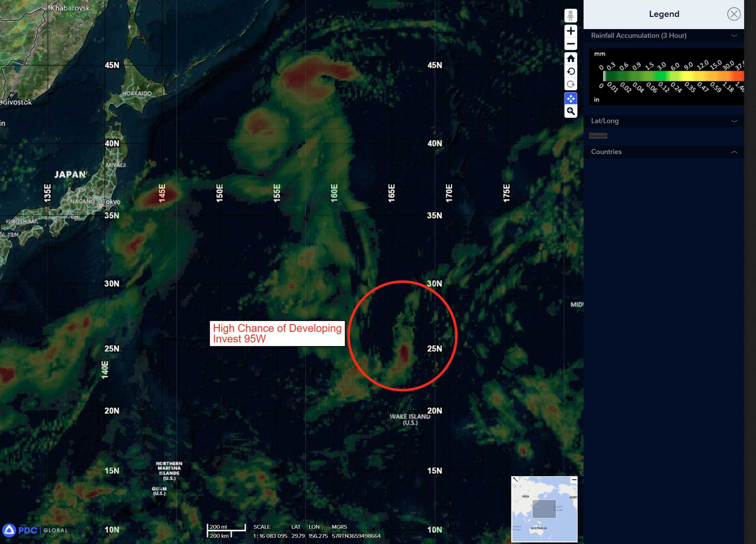Click the latitude readout 29.79
Viewport: 756px width, 544px height.
click(298, 536)
